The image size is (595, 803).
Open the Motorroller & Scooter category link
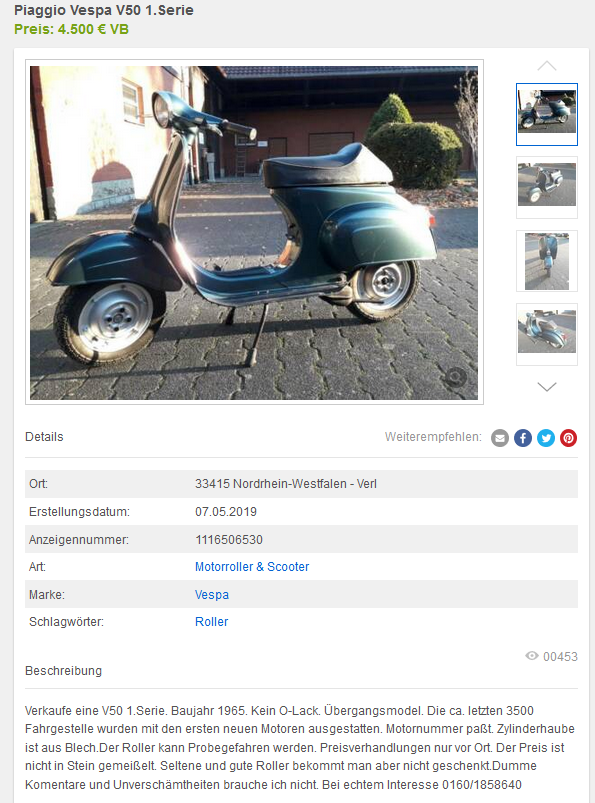[252, 567]
